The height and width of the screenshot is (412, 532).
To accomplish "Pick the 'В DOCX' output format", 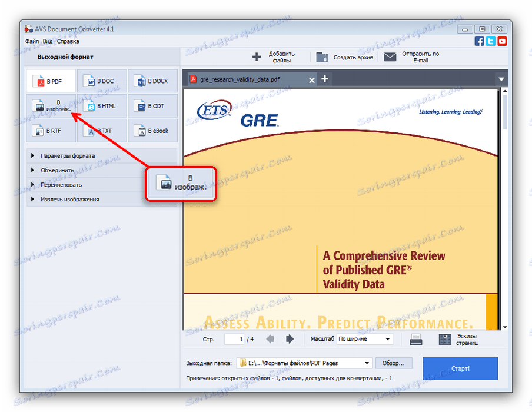I will click(152, 81).
